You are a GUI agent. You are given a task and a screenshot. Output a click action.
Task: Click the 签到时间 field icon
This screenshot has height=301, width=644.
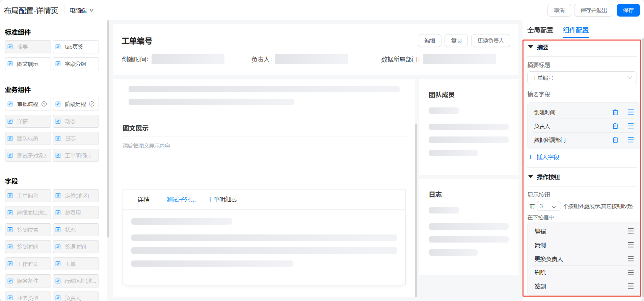point(10,247)
